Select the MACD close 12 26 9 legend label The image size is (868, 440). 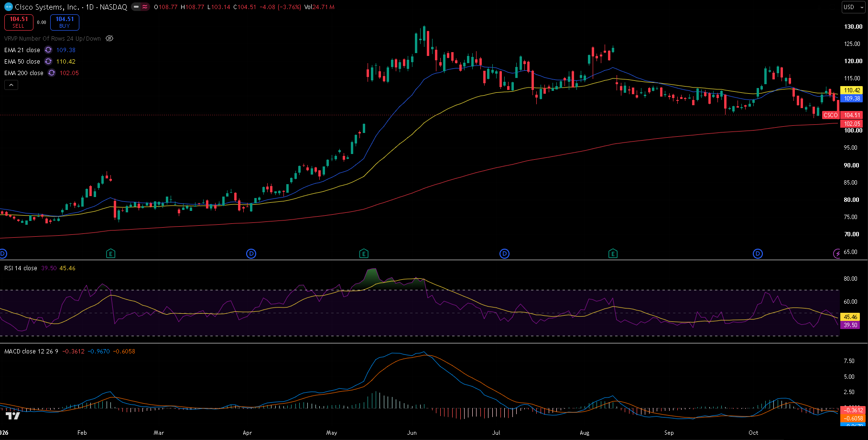tap(31, 351)
